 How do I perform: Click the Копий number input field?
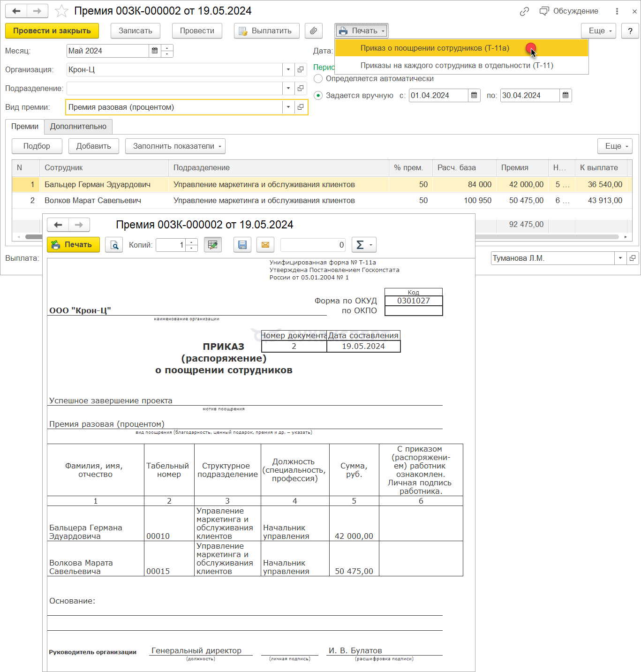coord(171,245)
